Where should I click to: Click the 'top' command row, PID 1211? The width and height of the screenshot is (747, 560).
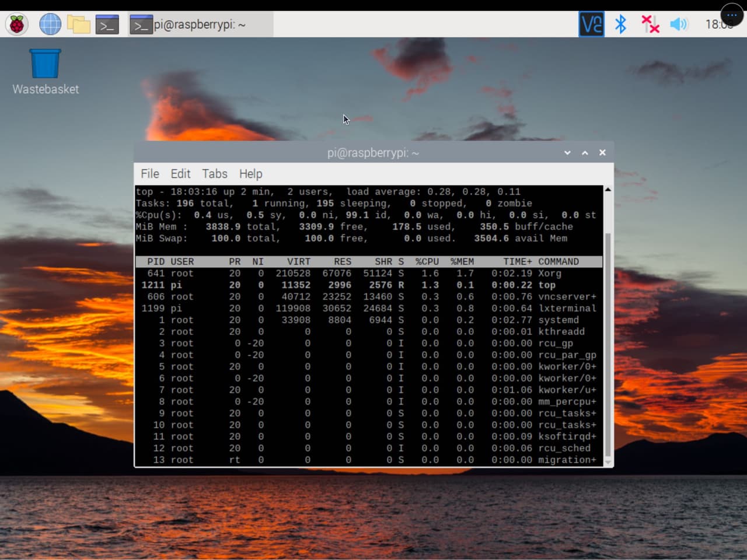tap(369, 285)
